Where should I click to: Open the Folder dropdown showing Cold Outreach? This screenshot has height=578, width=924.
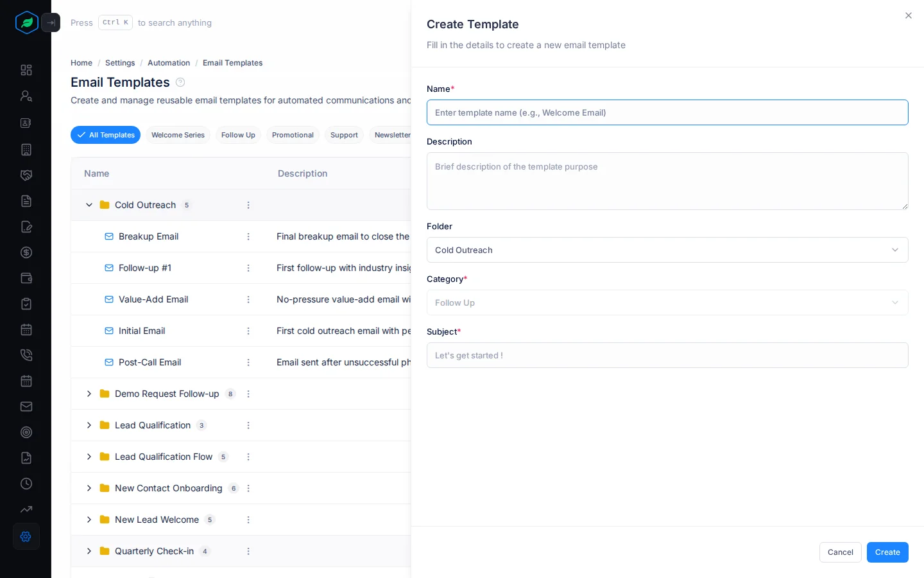coord(667,250)
